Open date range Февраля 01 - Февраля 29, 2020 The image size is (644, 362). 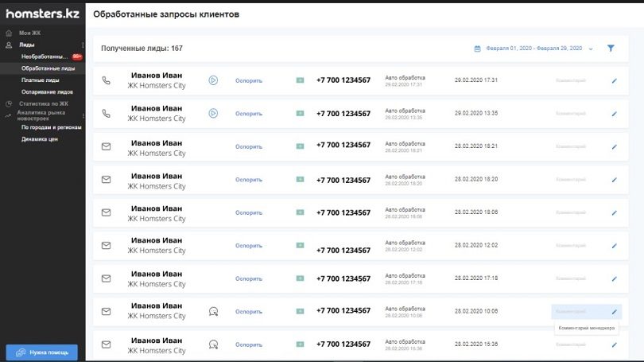click(534, 48)
